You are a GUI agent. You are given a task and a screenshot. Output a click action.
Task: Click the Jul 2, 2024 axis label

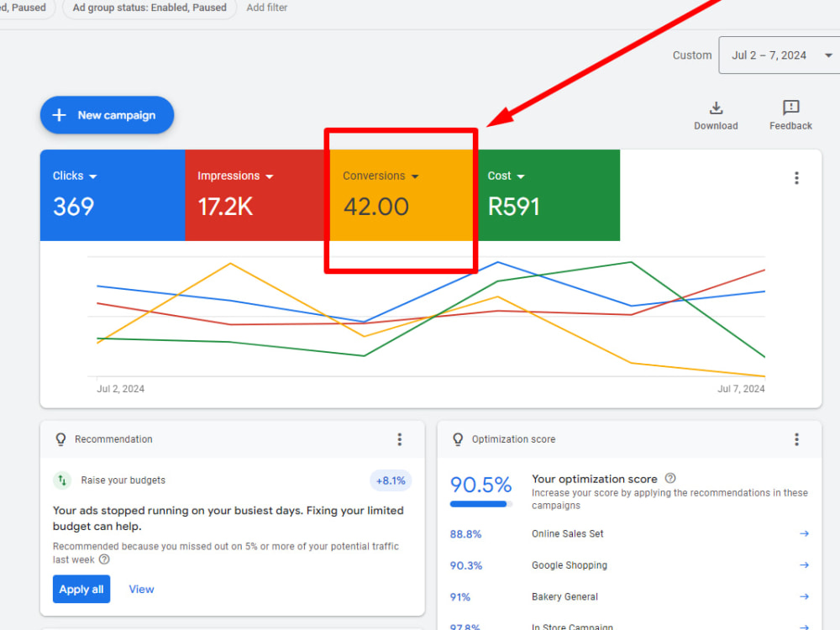(x=120, y=389)
